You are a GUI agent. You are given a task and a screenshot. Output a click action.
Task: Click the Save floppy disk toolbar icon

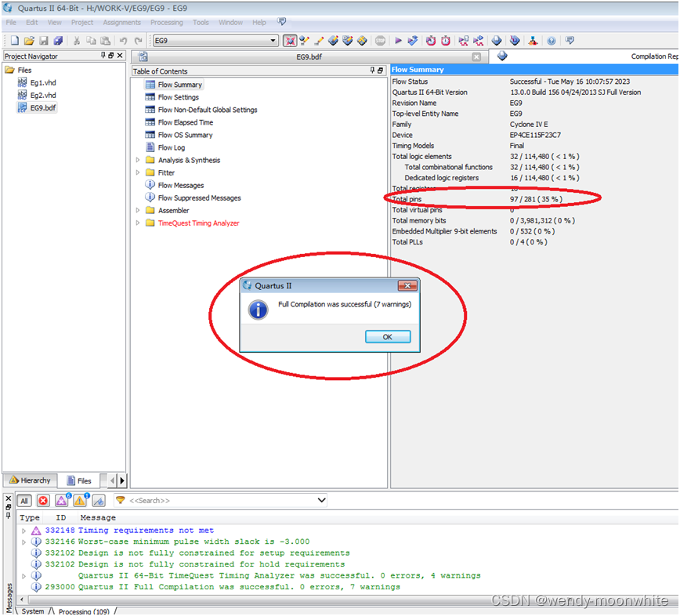[x=43, y=41]
